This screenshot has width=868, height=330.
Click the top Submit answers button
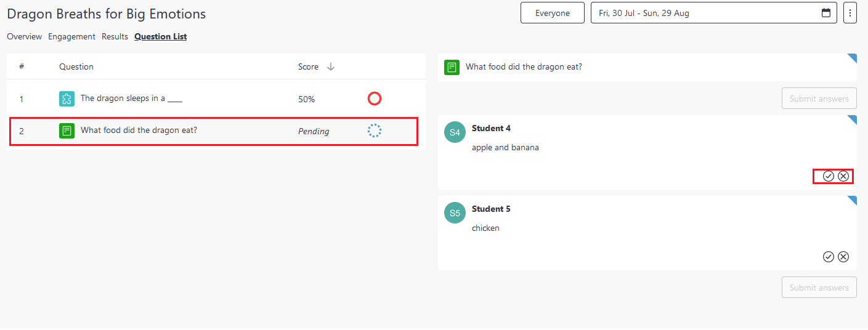pyautogui.click(x=819, y=99)
